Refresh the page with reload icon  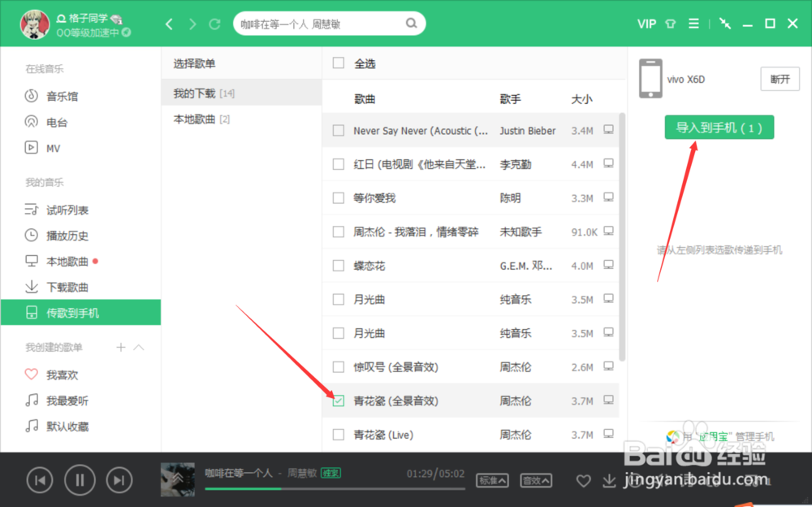point(215,24)
